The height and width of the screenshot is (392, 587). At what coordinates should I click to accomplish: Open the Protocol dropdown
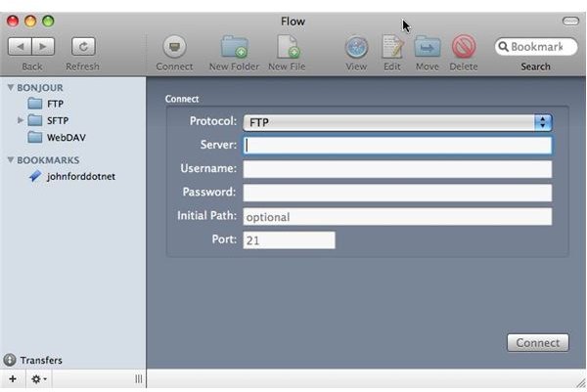[397, 122]
